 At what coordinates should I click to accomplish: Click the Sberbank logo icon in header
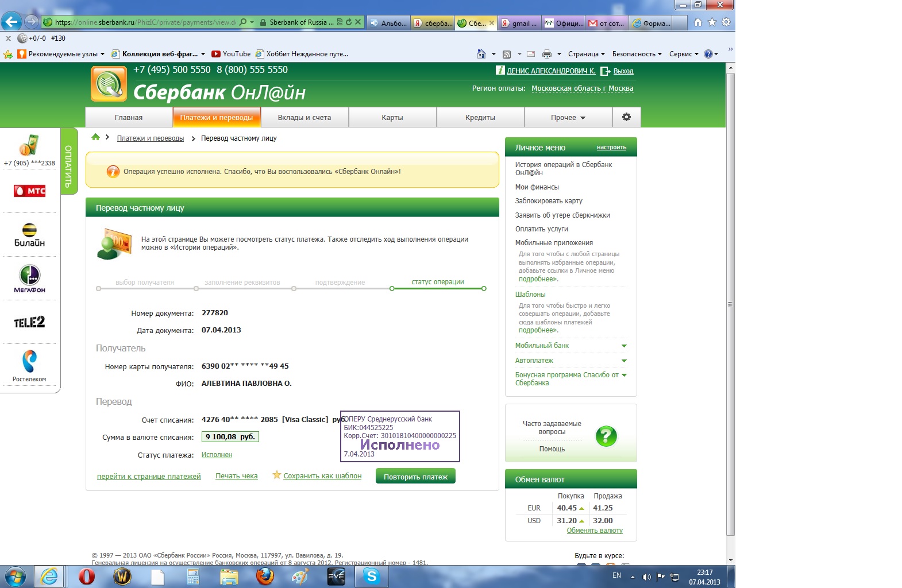(109, 84)
